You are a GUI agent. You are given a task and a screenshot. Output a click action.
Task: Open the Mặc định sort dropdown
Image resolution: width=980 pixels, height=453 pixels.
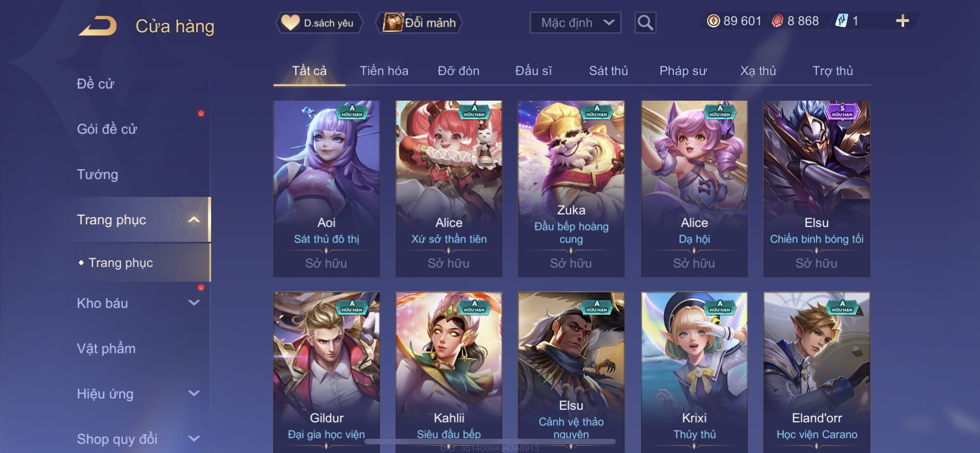tap(575, 23)
